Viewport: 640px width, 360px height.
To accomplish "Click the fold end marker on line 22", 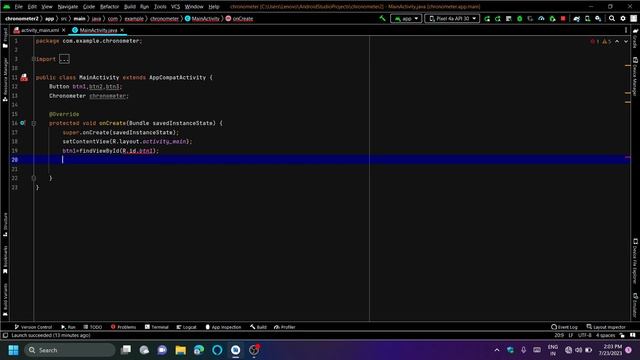I will [x=34, y=178].
